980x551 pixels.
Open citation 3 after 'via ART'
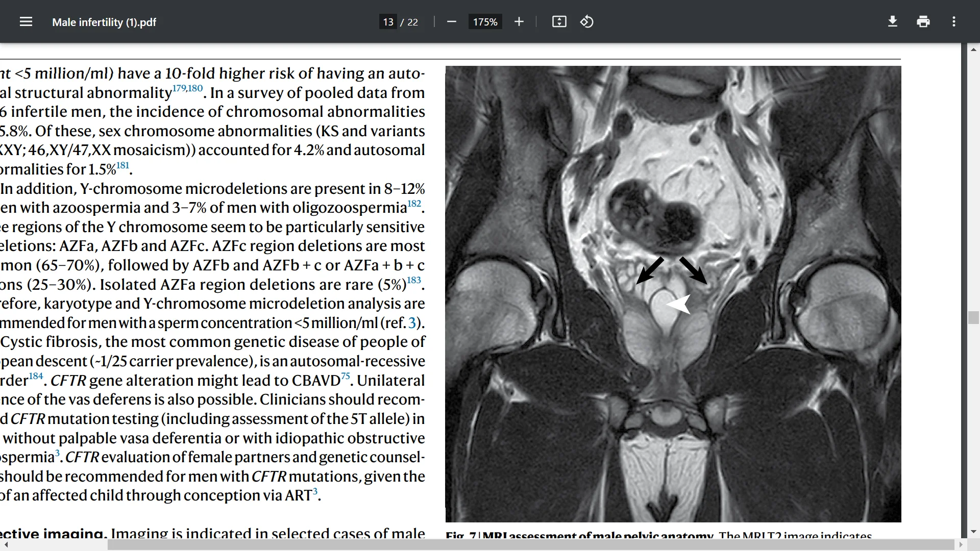tap(315, 491)
